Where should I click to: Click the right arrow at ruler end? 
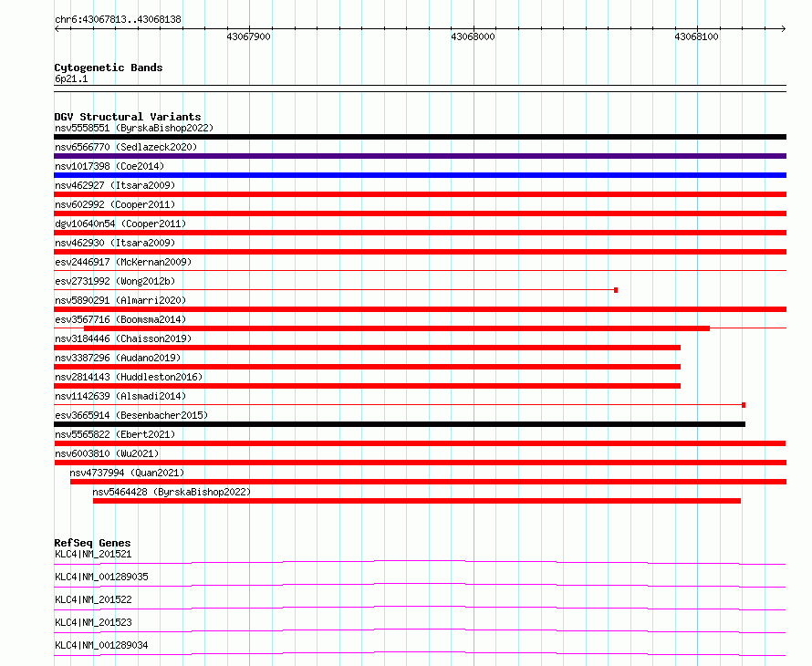click(783, 29)
